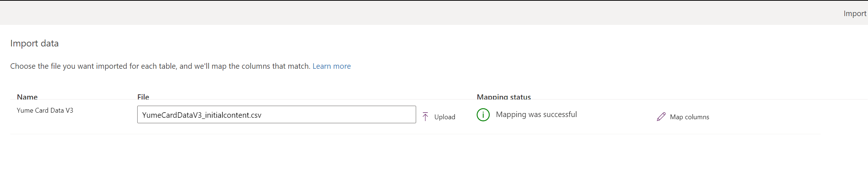
Task: Open the Learn more link
Action: pyautogui.click(x=331, y=66)
